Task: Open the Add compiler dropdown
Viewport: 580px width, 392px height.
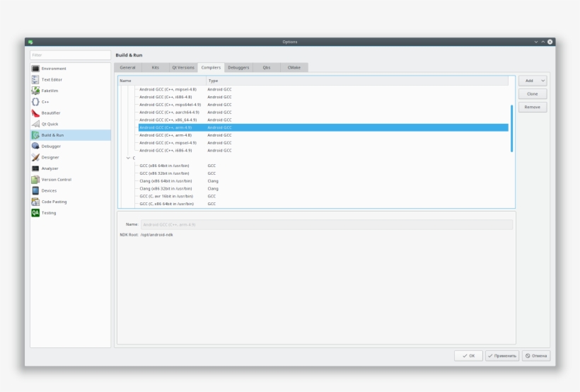Action: point(533,81)
